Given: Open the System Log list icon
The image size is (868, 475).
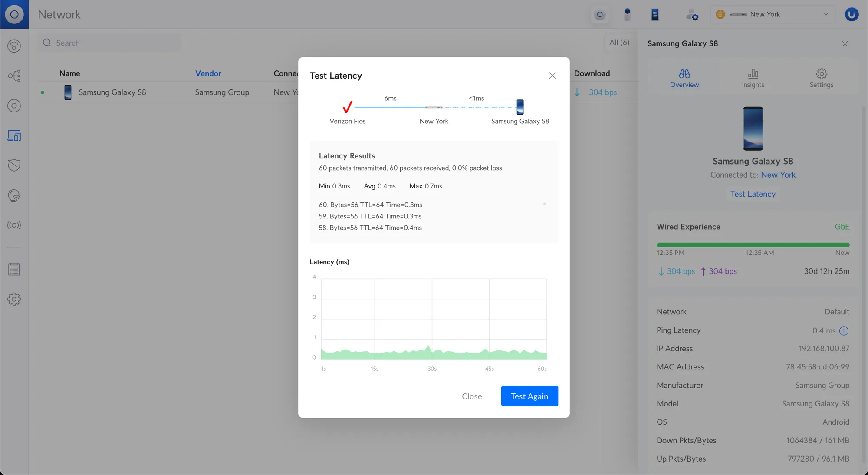Looking at the screenshot, I should click(x=14, y=269).
